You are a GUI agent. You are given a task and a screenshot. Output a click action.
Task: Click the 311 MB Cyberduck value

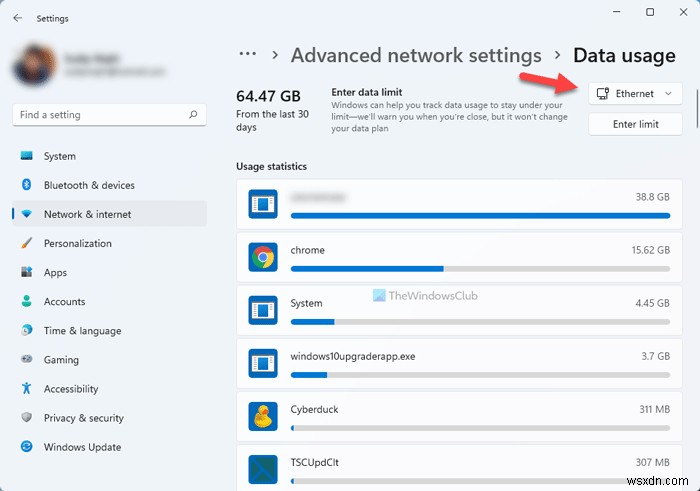tap(654, 409)
